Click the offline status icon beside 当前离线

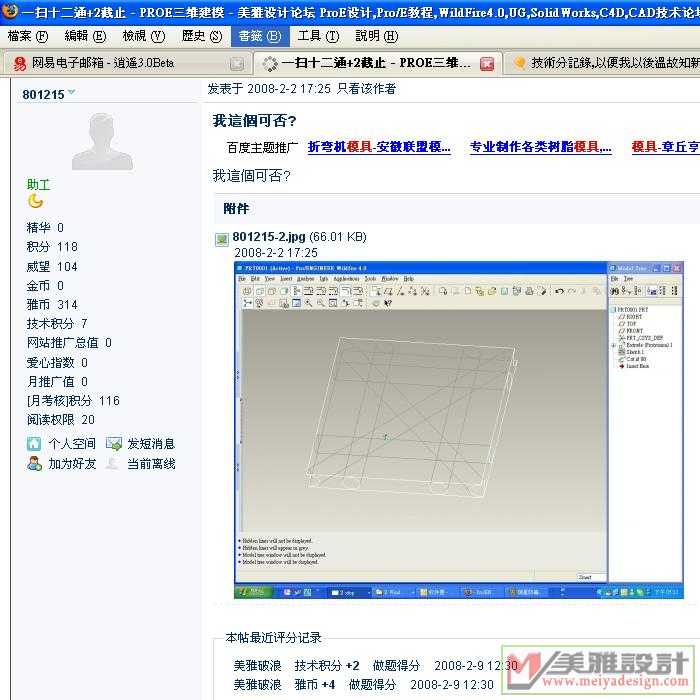[112, 463]
